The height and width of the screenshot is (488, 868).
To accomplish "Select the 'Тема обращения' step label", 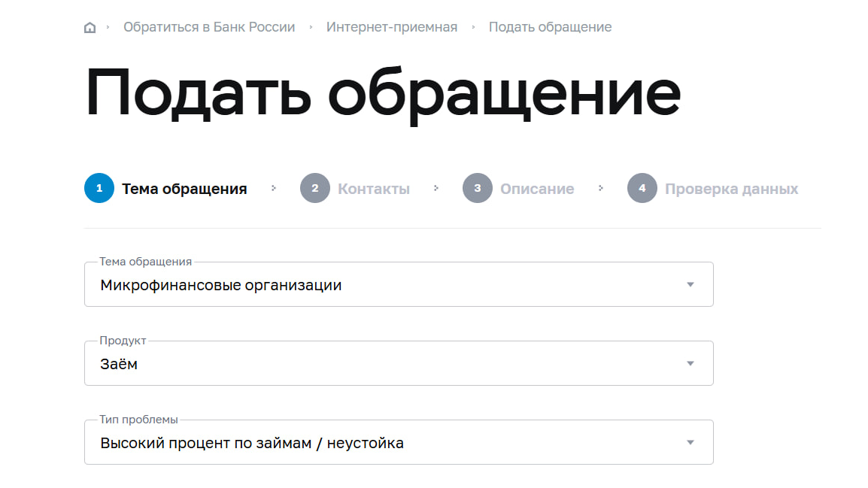I will coord(184,189).
